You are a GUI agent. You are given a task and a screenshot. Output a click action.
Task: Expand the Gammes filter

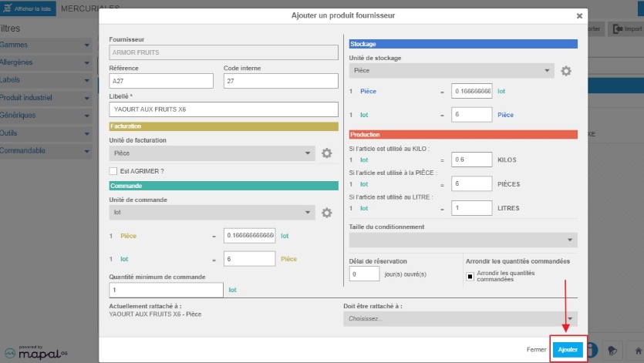(46, 45)
